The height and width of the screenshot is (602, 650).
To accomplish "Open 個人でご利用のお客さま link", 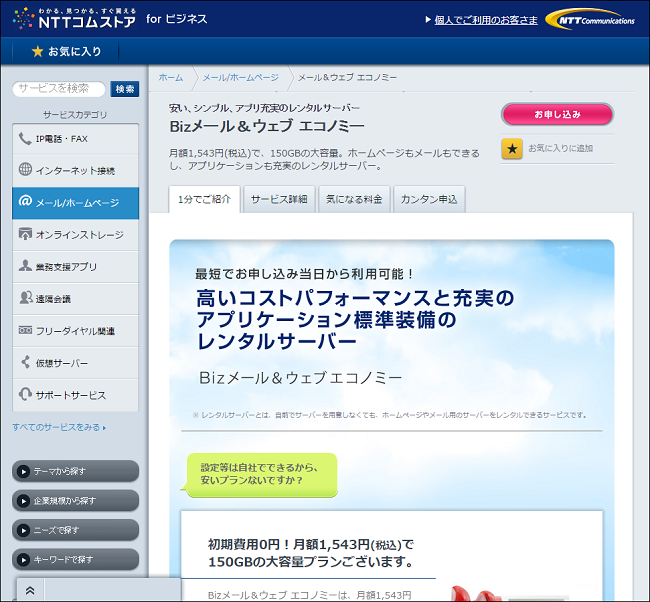I will (486, 20).
